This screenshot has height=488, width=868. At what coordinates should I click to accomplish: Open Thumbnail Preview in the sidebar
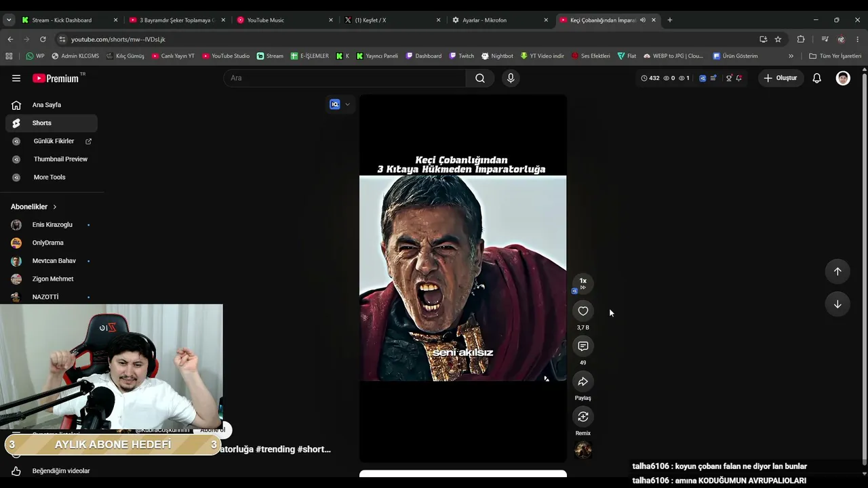(x=52, y=159)
